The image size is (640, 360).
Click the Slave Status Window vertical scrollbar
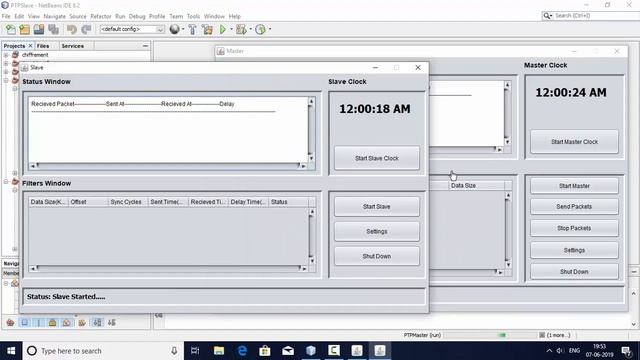311,130
